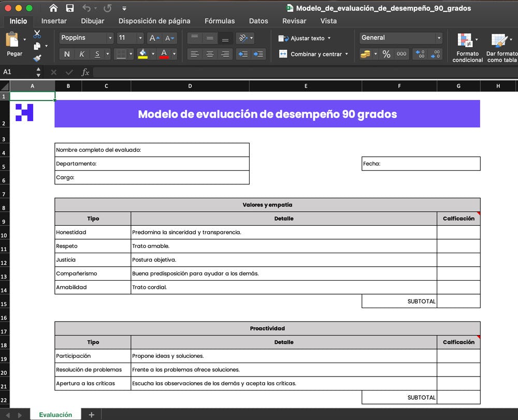
Task: Expand the Combinar y centrar dropdown
Action: click(x=348, y=54)
